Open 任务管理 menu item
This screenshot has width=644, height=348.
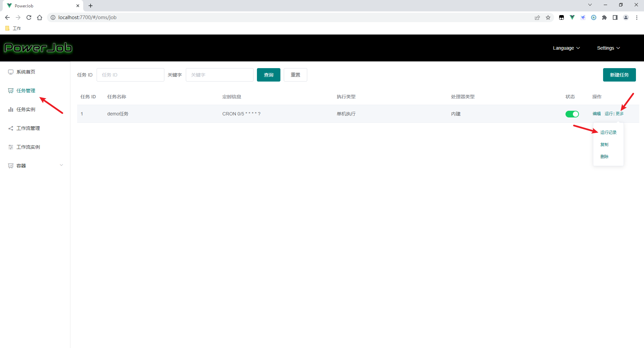point(35,91)
